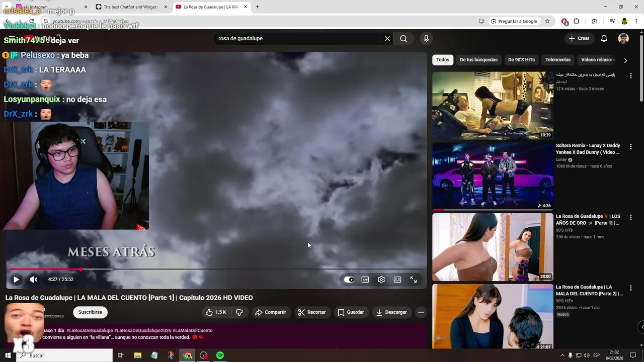Subscribe with the Suscribirse button

(x=90, y=312)
